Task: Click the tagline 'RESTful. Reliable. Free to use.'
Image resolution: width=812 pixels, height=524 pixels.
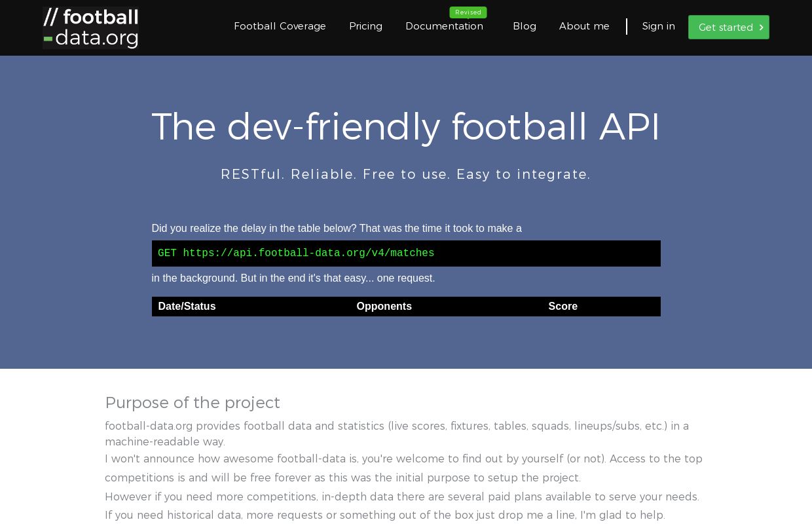Action: point(405,174)
